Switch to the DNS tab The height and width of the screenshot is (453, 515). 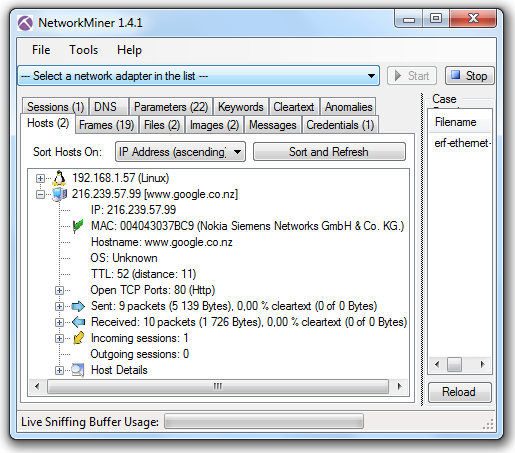[109, 107]
